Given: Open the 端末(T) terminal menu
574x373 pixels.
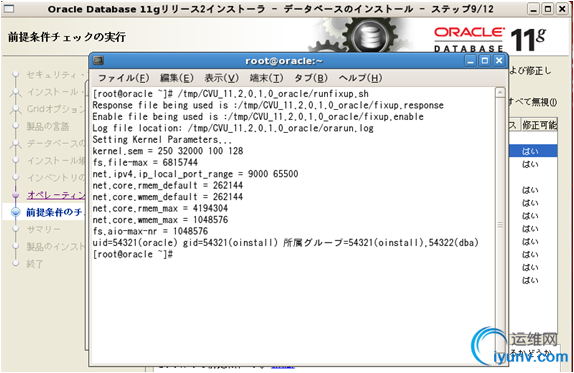Looking at the screenshot, I should 266,78.
